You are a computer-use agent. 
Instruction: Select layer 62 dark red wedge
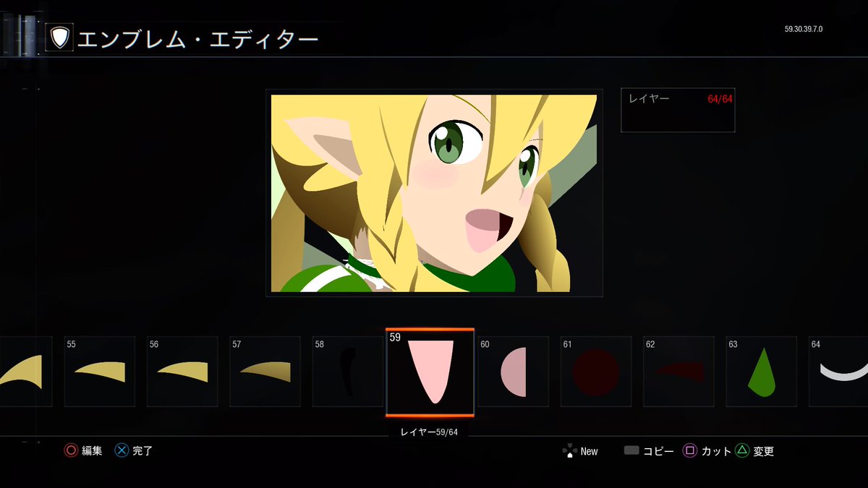coord(678,371)
